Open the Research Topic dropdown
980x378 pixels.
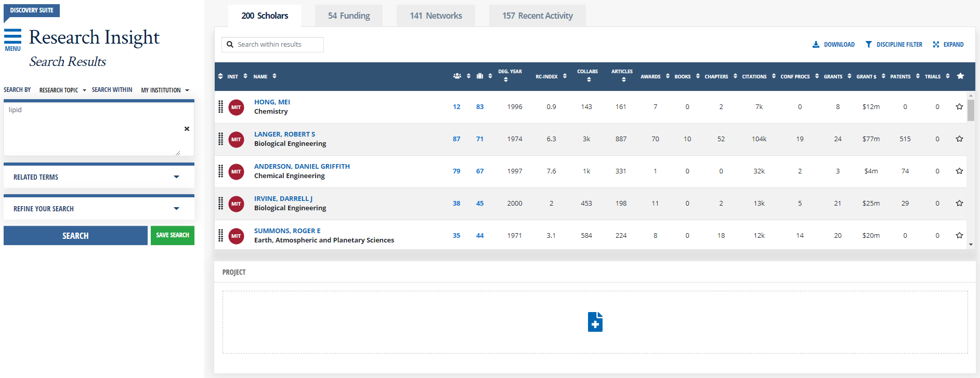click(x=63, y=90)
